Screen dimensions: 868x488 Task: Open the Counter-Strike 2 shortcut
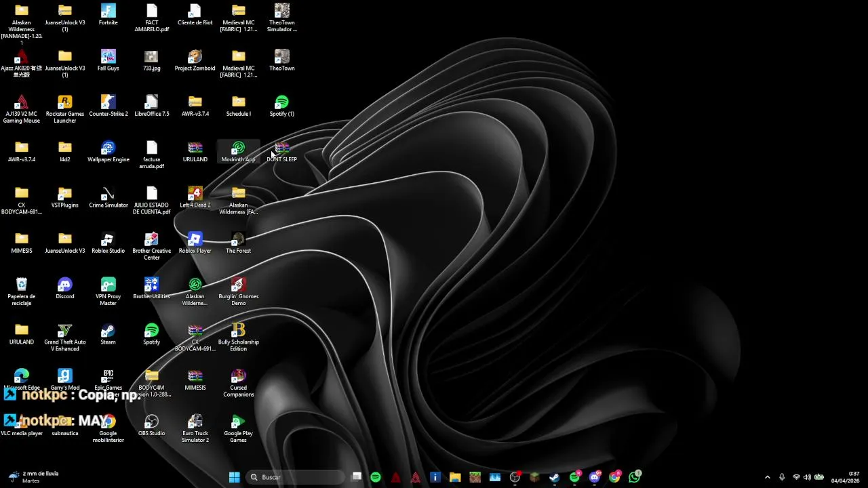(x=108, y=106)
